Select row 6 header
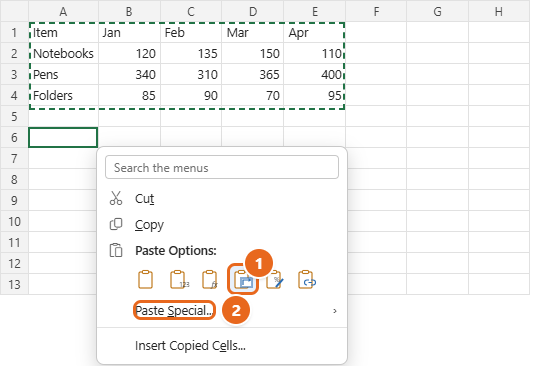The height and width of the screenshot is (366, 560). pyautogui.click(x=14, y=137)
